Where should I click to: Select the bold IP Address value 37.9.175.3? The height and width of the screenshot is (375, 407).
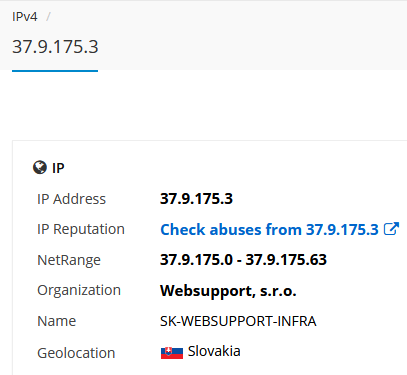196,199
